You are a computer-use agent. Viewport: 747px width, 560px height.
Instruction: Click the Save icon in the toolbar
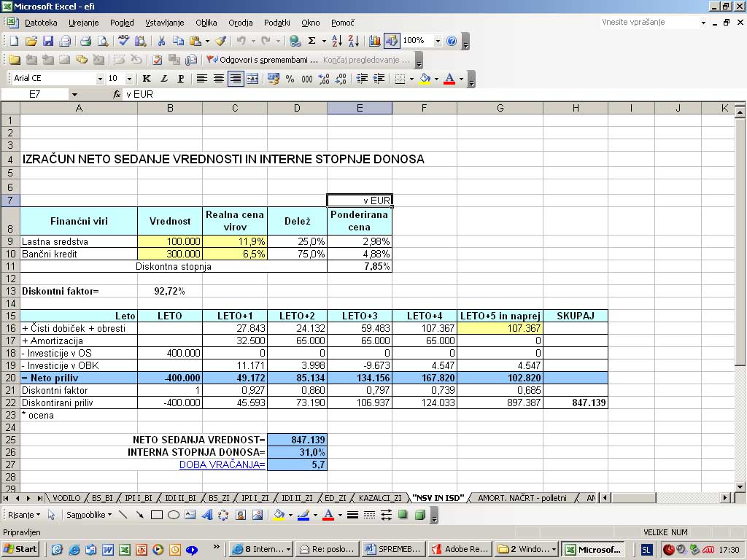pos(48,42)
